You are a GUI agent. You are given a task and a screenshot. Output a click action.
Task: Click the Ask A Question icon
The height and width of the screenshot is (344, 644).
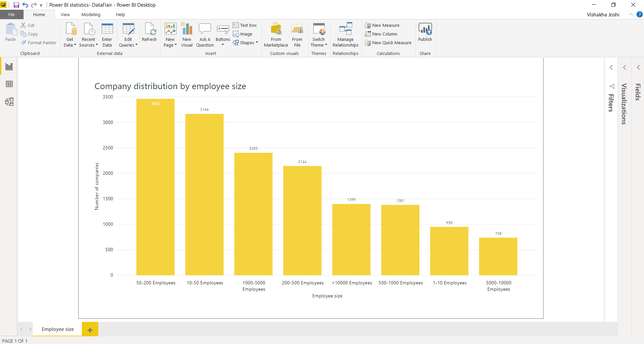coord(205,35)
